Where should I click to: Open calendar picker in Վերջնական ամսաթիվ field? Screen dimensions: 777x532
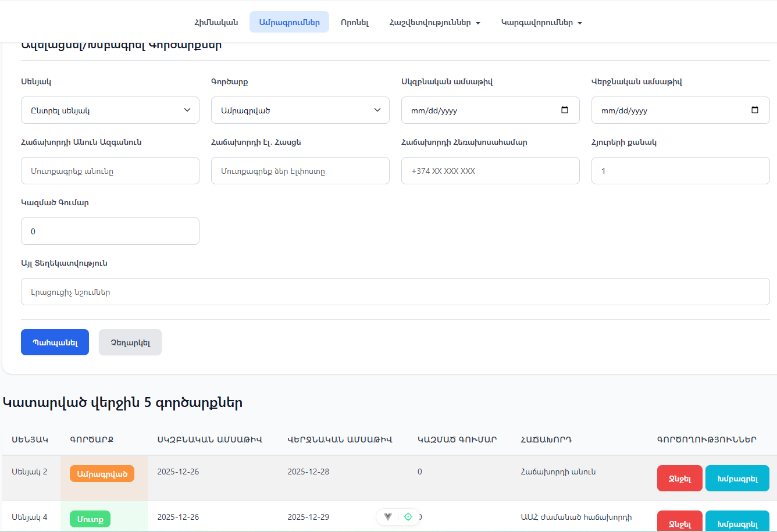754,110
